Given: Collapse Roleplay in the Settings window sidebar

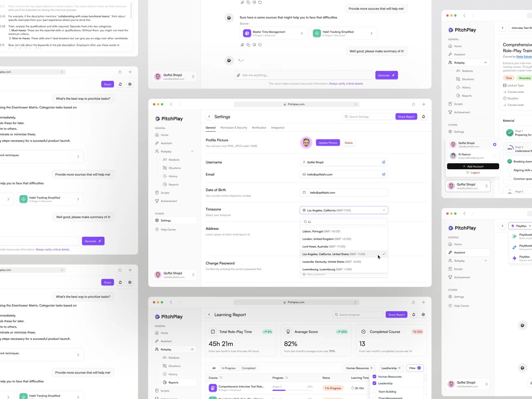Looking at the screenshot, I should click(x=192, y=152).
